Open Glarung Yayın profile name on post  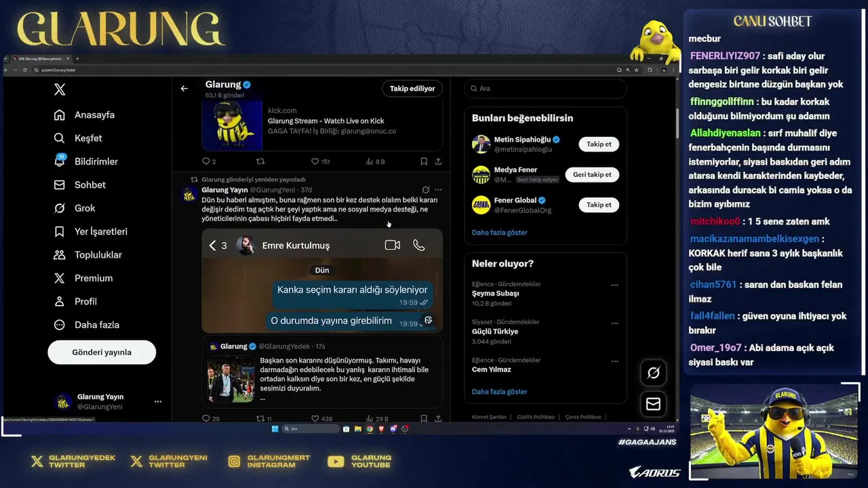click(224, 190)
